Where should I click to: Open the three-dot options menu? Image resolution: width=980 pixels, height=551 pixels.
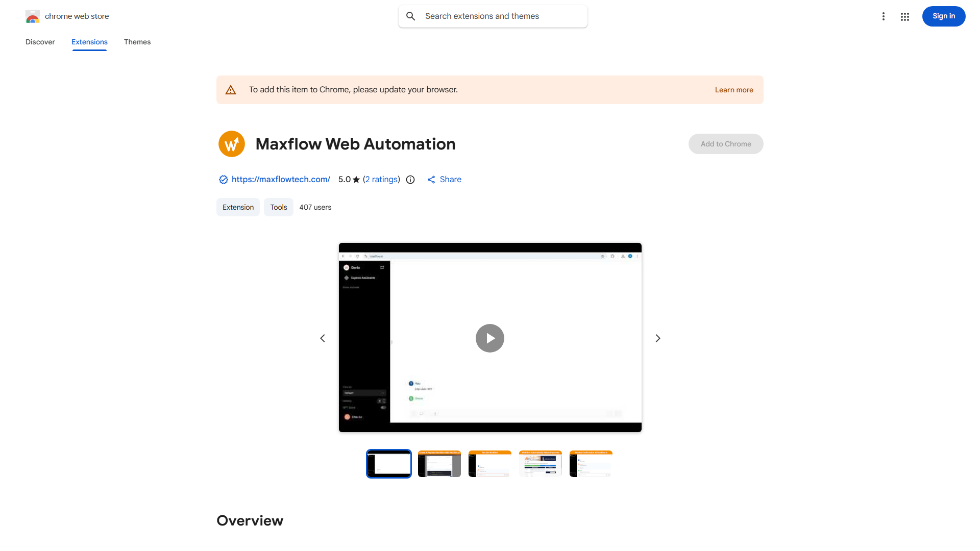[884, 16]
